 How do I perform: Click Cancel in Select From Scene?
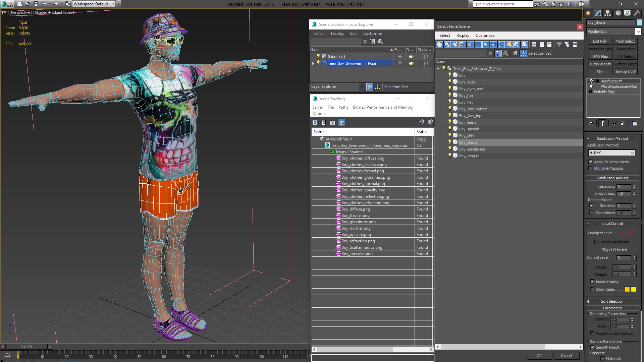tap(566, 356)
